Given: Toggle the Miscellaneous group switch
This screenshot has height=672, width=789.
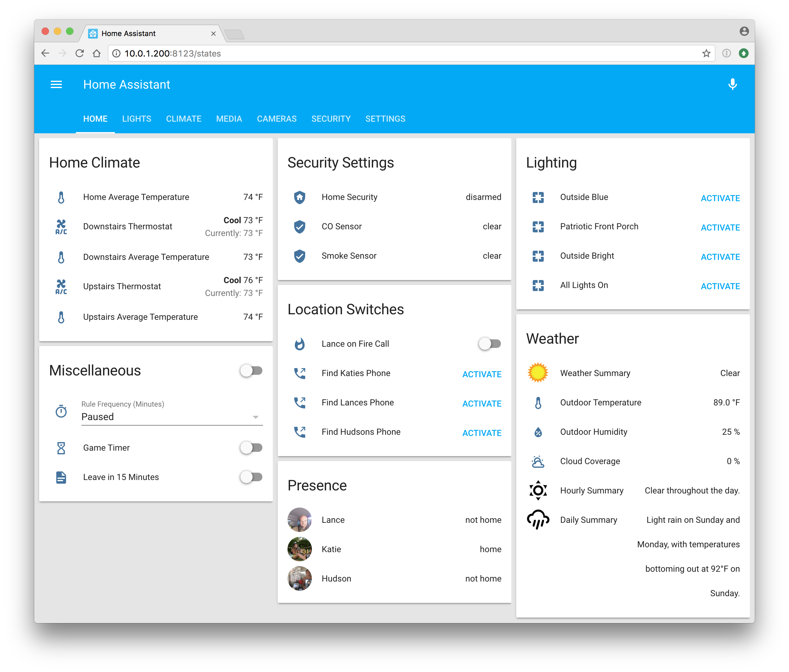Looking at the screenshot, I should (251, 371).
